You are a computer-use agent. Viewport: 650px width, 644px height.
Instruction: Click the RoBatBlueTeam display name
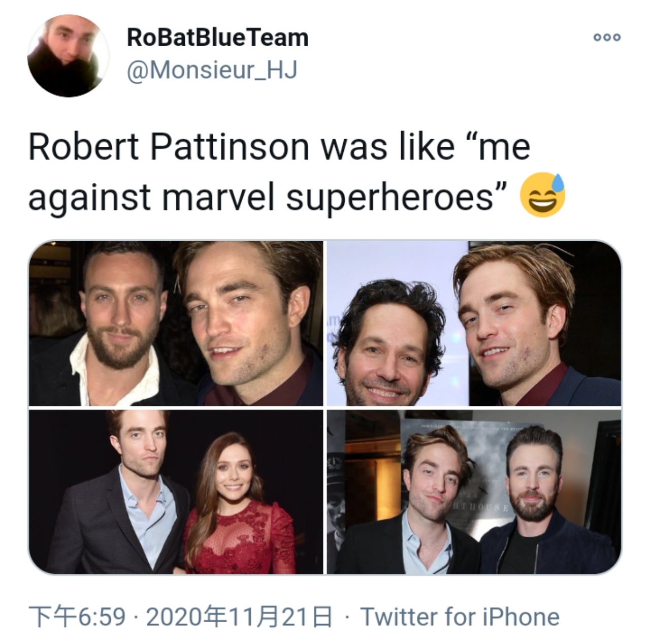pyautogui.click(x=217, y=37)
